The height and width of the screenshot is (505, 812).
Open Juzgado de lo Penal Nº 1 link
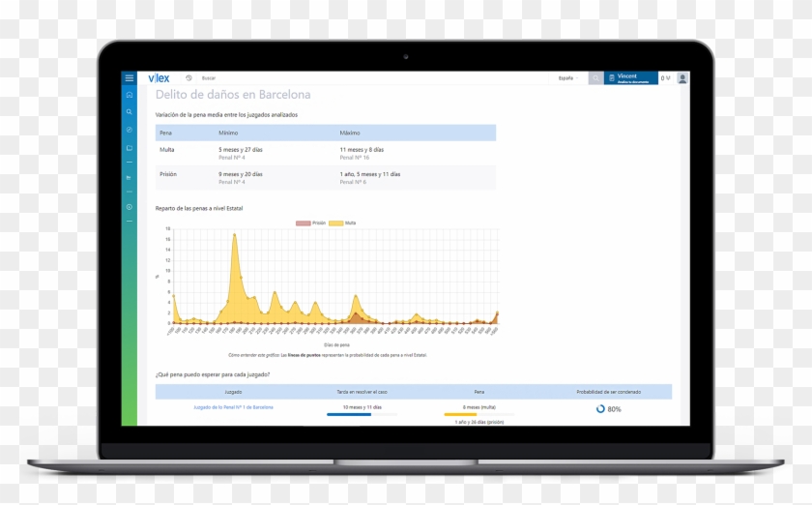(233, 407)
